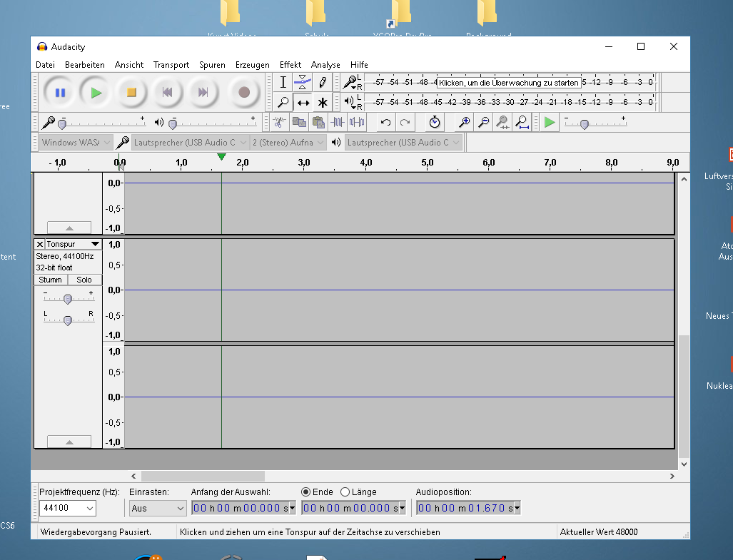Open the Datei menu
The width and height of the screenshot is (733, 560).
[46, 65]
